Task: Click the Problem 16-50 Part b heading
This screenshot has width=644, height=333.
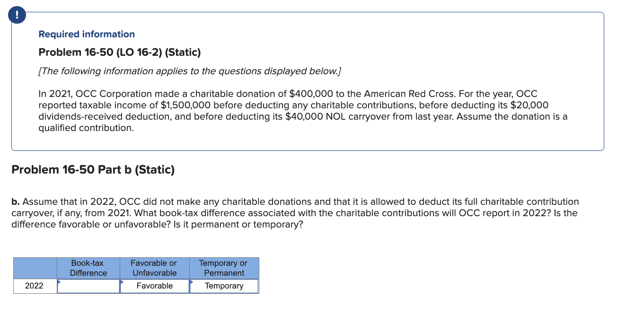Action: click(94, 169)
